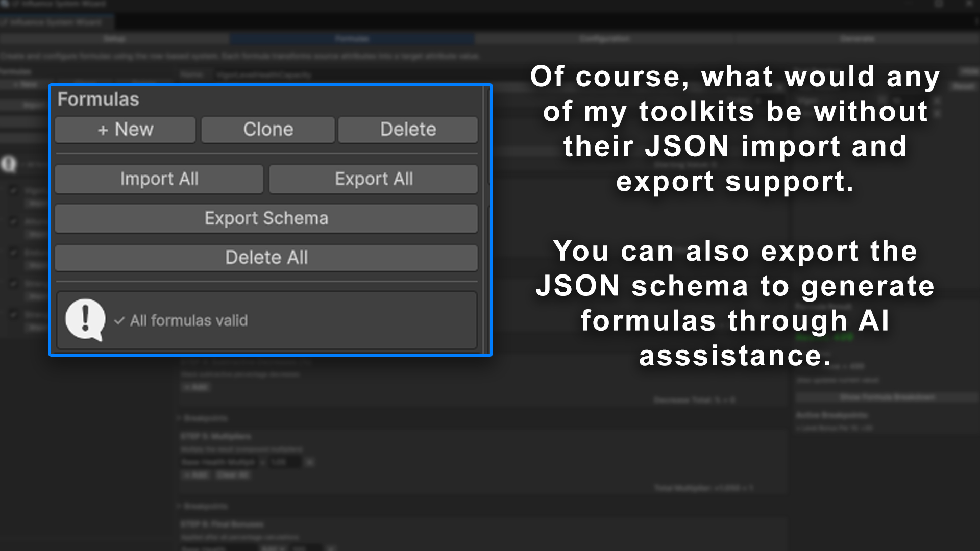Screen dimensions: 980x551
Task: Toggle the second formula's checkbox
Action: [x=13, y=221]
